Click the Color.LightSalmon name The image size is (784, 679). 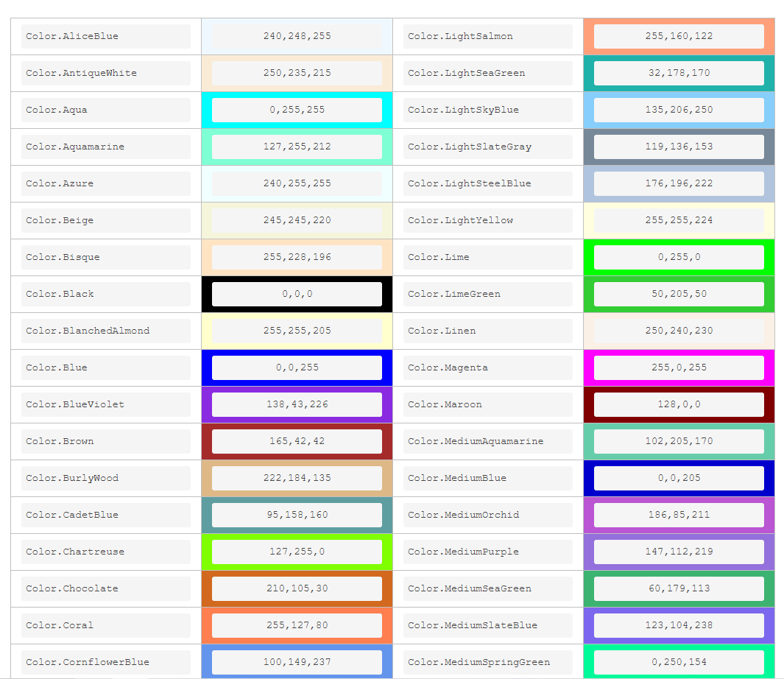[x=488, y=37]
